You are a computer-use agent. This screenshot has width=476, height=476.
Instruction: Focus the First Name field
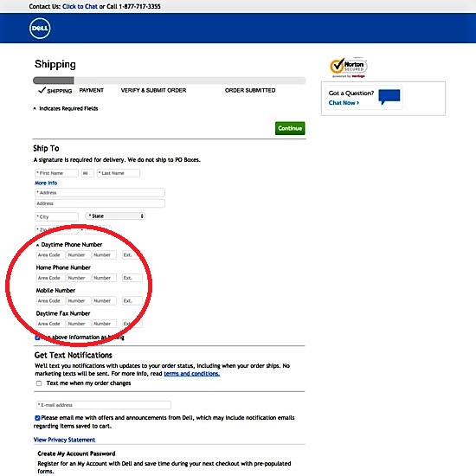(x=56, y=173)
